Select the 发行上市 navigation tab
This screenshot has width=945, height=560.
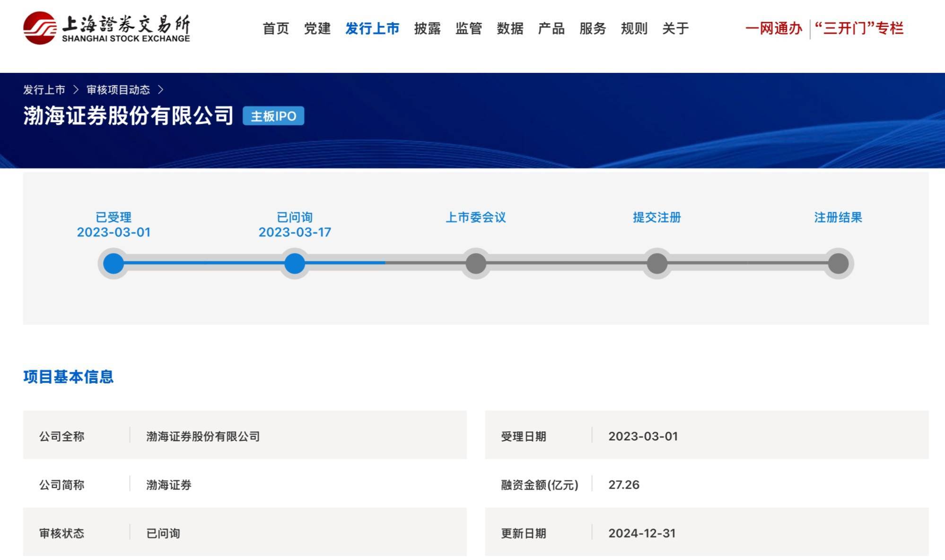372,28
